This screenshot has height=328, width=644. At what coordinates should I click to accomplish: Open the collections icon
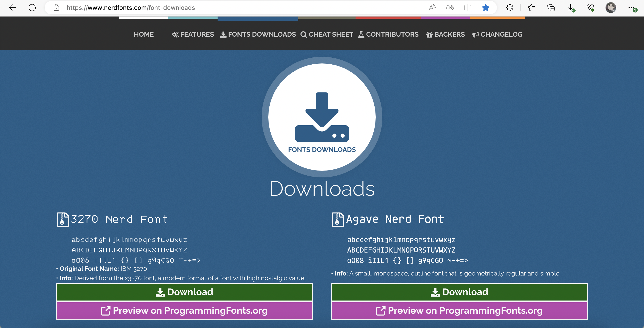click(551, 8)
